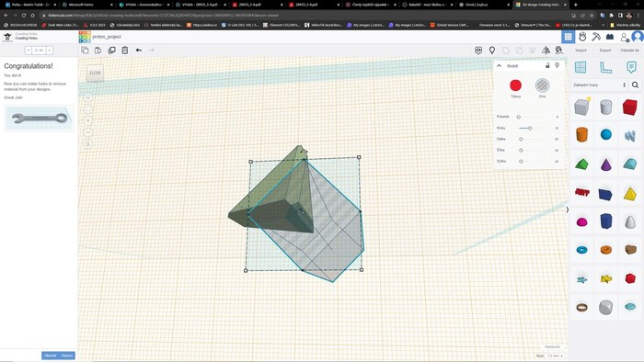Select the Ruler tool icon
This screenshot has height=362, width=644.
tap(605, 67)
